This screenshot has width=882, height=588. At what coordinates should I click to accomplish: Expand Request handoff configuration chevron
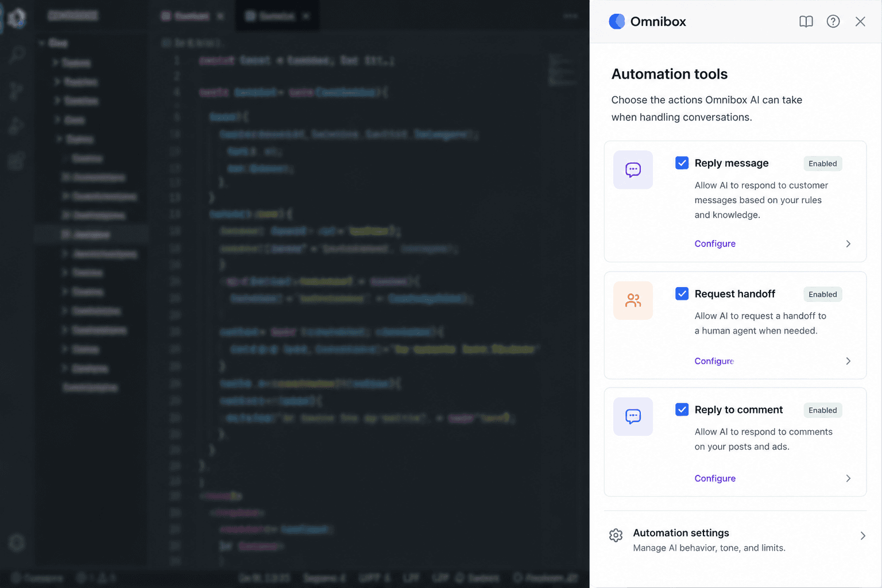(848, 361)
